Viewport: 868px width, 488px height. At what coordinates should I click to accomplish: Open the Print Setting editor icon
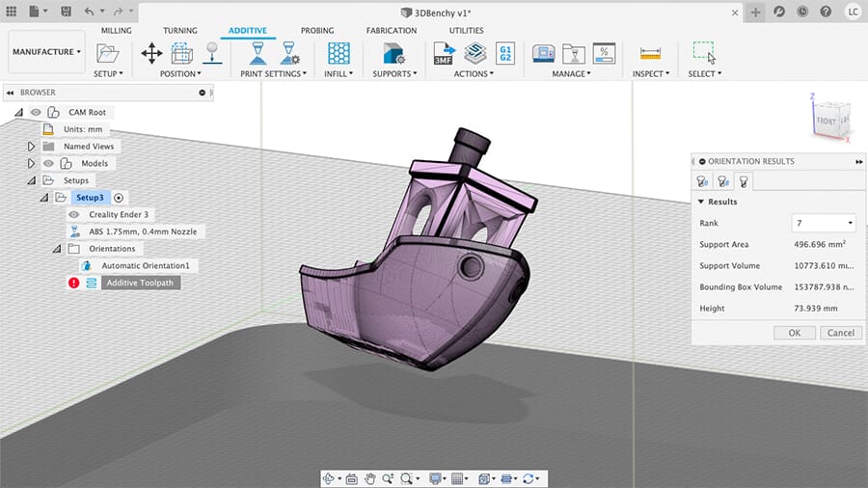tap(258, 54)
